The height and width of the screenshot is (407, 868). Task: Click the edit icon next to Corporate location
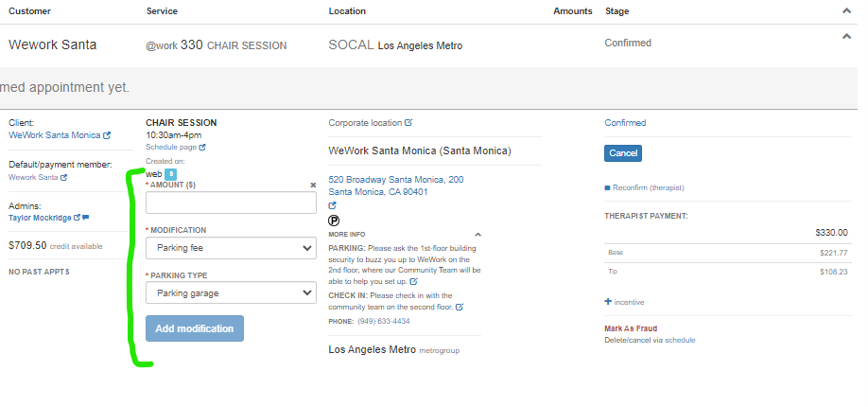pyautogui.click(x=408, y=123)
